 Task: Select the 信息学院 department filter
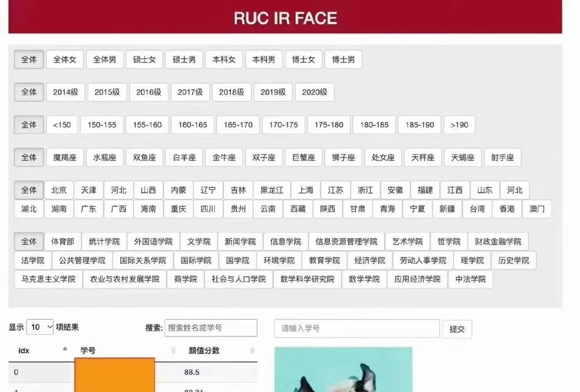(x=285, y=241)
